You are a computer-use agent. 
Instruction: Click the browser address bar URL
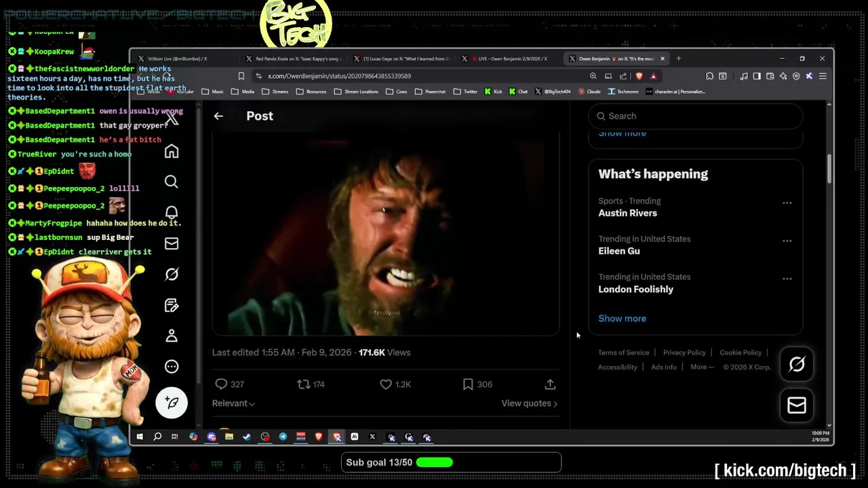click(339, 76)
